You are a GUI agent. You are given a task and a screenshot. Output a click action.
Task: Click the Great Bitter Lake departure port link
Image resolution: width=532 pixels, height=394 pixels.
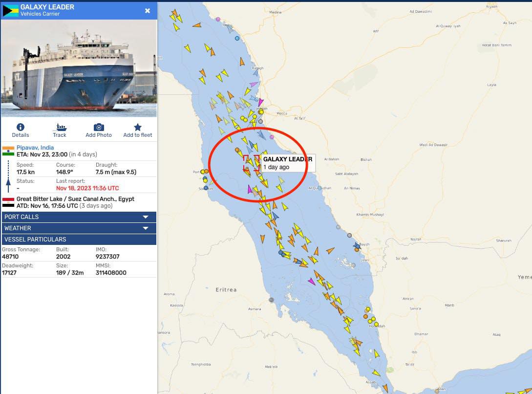[x=75, y=199]
